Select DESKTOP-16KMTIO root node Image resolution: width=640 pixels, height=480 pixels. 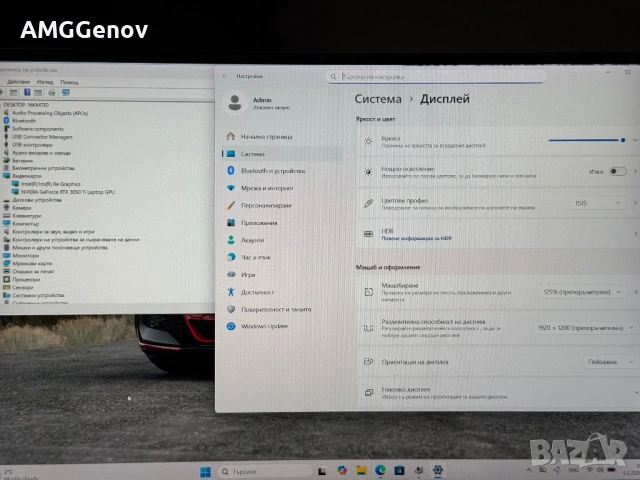tap(26, 105)
